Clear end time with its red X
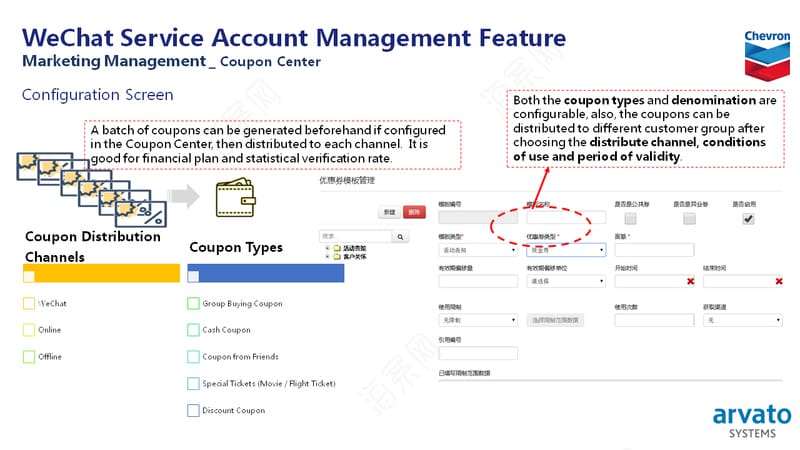The width and height of the screenshot is (800, 450). [x=779, y=281]
